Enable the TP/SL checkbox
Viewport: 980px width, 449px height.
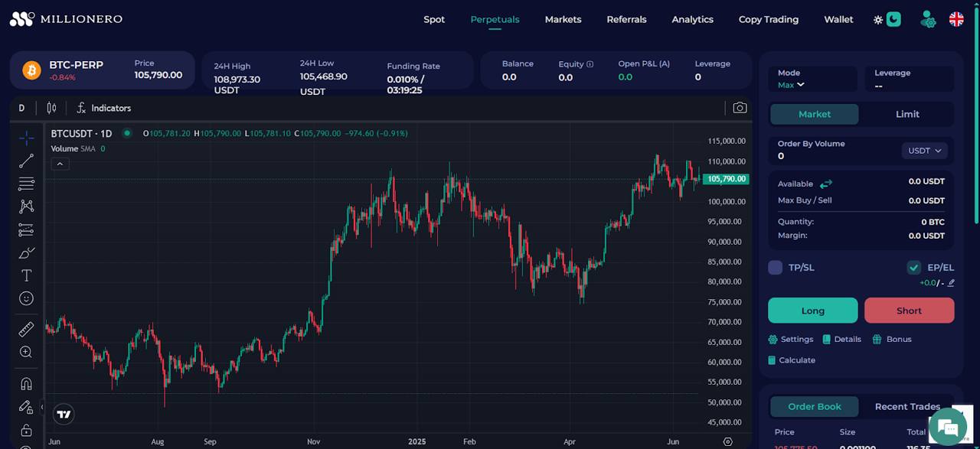pos(775,267)
